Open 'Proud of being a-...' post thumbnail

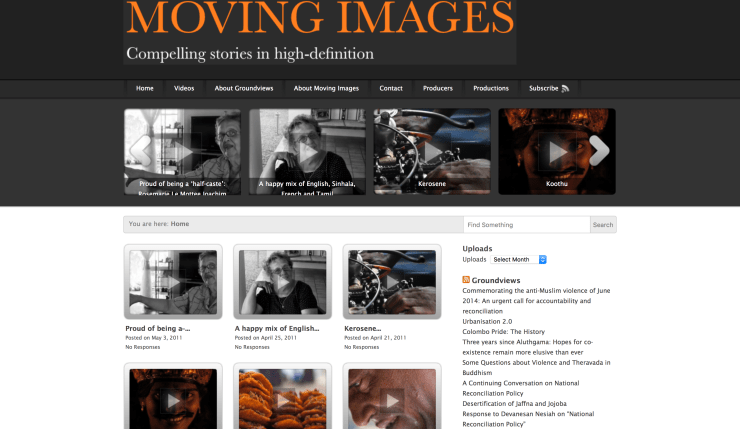click(x=173, y=282)
